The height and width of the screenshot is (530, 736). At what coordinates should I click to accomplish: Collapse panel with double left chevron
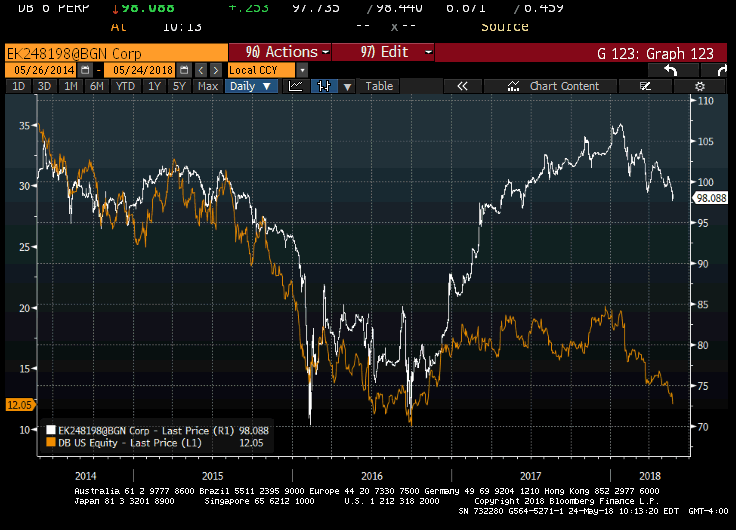pos(462,86)
